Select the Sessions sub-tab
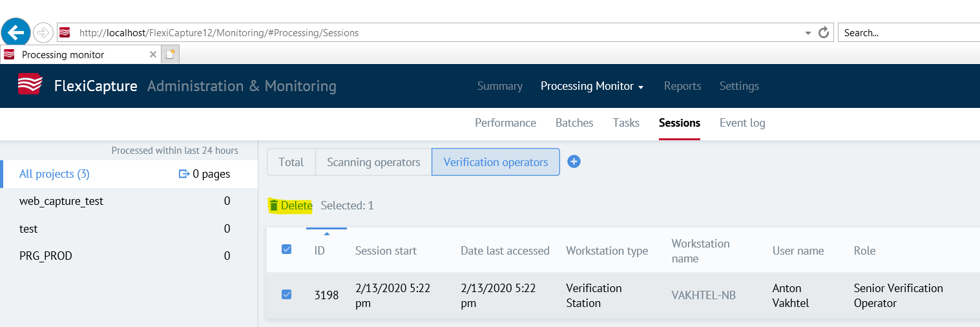 point(680,123)
